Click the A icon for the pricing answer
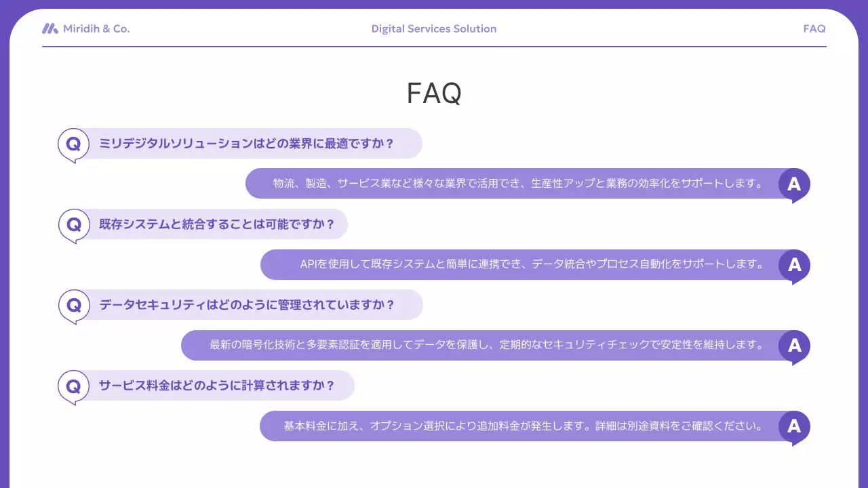The width and height of the screenshot is (868, 488). [x=794, y=426]
